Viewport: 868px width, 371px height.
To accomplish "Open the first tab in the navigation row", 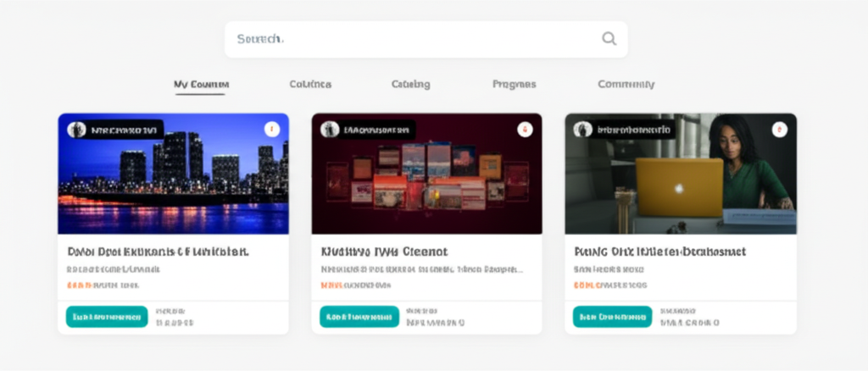I will (201, 85).
